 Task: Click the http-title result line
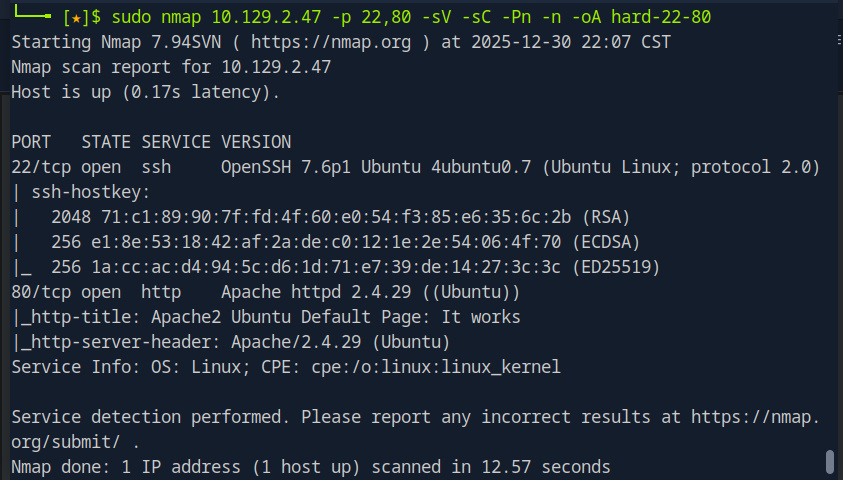point(266,317)
